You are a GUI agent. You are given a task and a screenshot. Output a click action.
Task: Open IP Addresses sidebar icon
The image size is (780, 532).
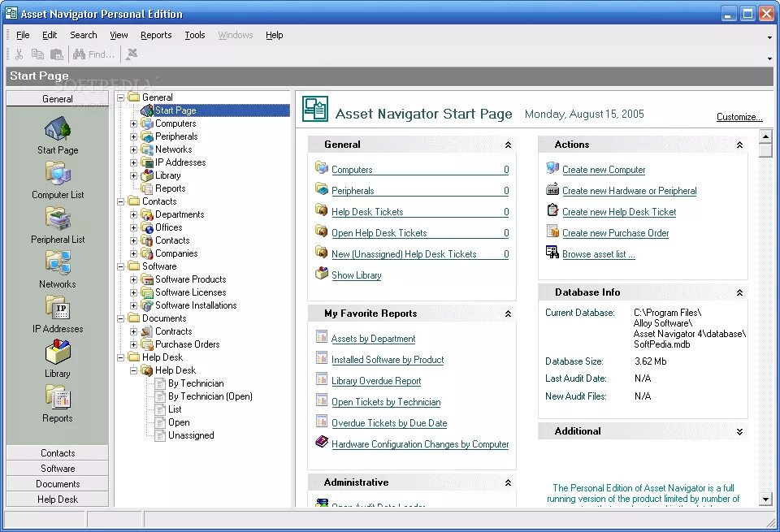tap(57, 309)
